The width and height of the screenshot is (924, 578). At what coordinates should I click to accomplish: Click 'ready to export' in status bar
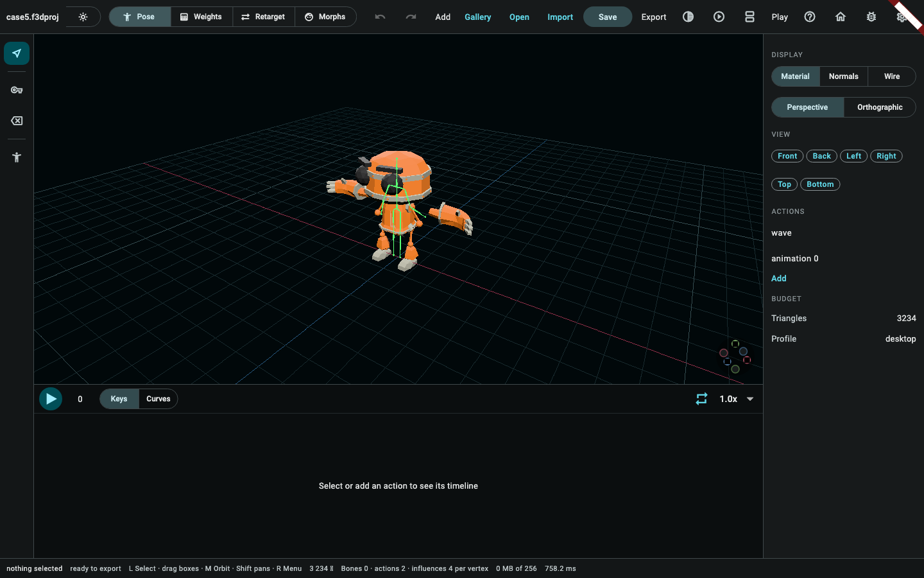96,568
